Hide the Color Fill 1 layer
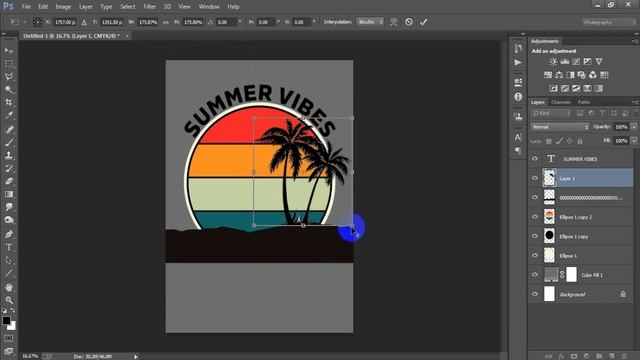This screenshot has height=360, width=640. 535,275
